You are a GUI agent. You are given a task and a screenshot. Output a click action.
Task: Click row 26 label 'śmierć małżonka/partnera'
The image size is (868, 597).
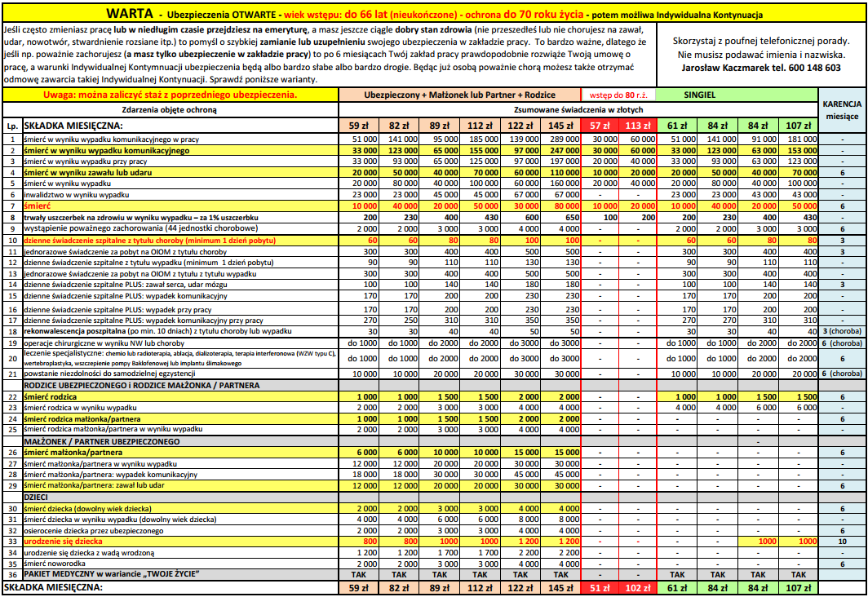tap(73, 453)
